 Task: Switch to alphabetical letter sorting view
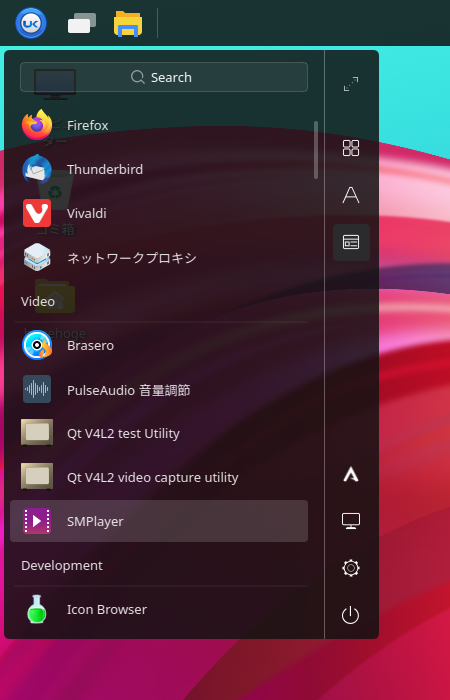351,195
